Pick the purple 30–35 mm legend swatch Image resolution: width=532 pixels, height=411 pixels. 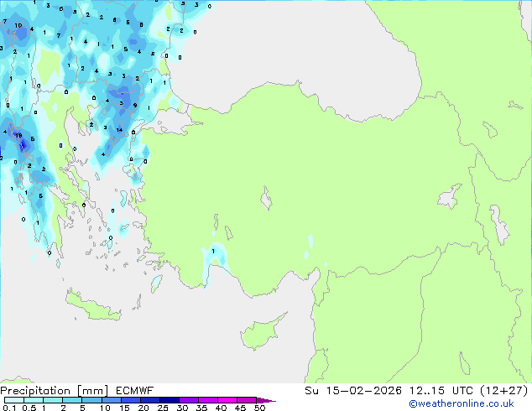click(189, 400)
